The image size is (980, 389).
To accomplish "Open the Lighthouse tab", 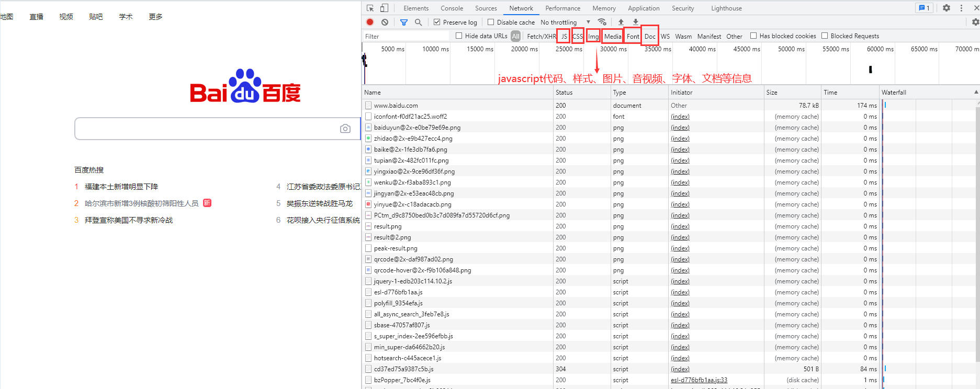I will (x=726, y=8).
